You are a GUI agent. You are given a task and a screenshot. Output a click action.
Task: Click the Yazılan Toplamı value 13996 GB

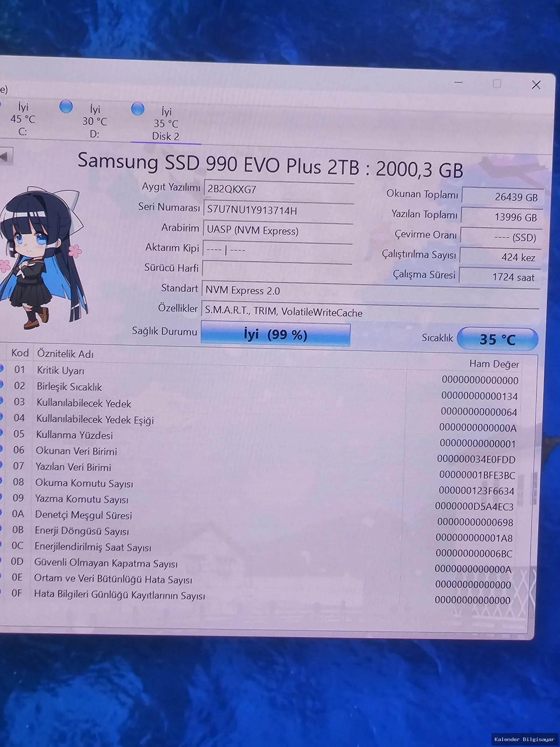point(502,217)
